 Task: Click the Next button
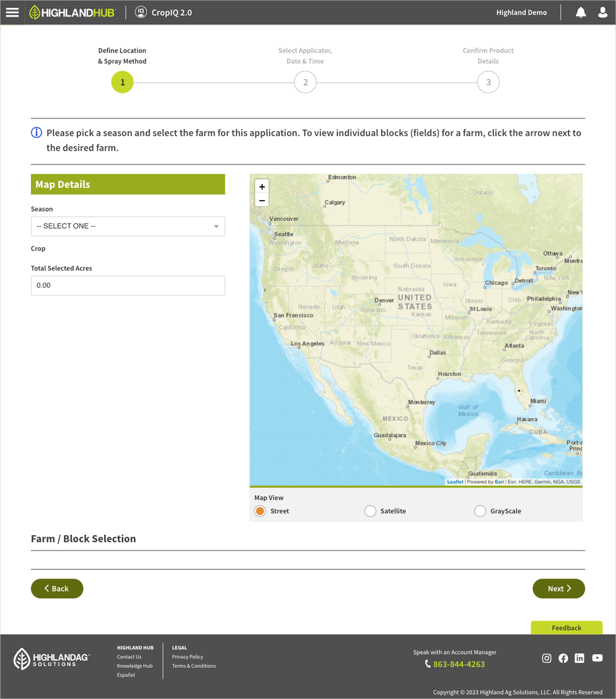pos(558,589)
